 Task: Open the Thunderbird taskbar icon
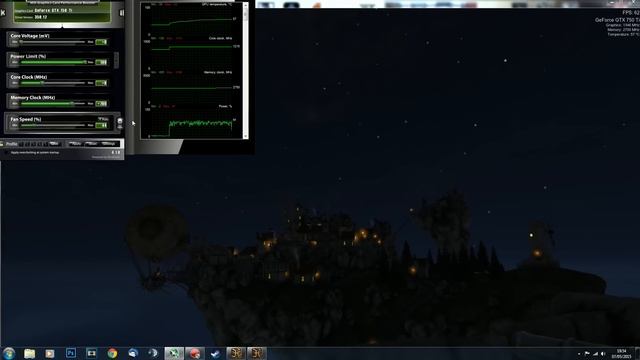[133, 353]
